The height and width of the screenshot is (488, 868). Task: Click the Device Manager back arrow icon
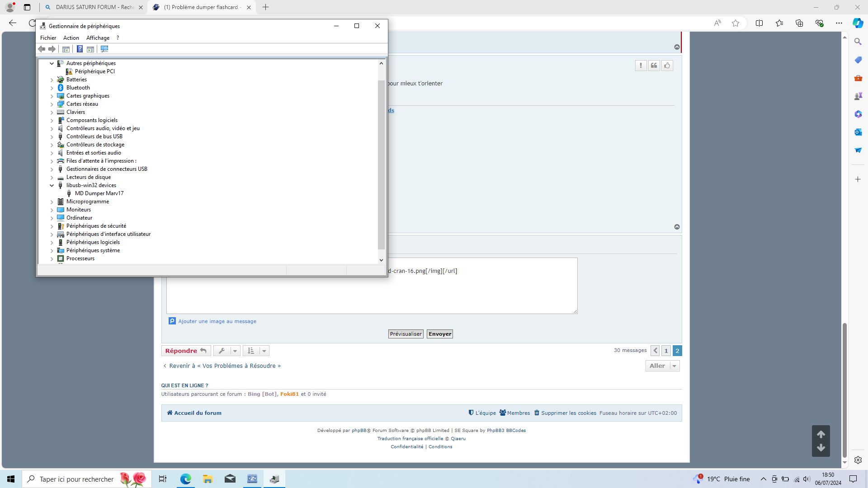click(42, 49)
